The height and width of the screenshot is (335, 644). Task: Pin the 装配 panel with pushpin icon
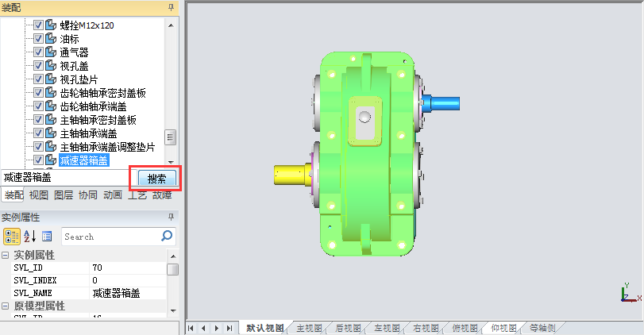pyautogui.click(x=171, y=6)
